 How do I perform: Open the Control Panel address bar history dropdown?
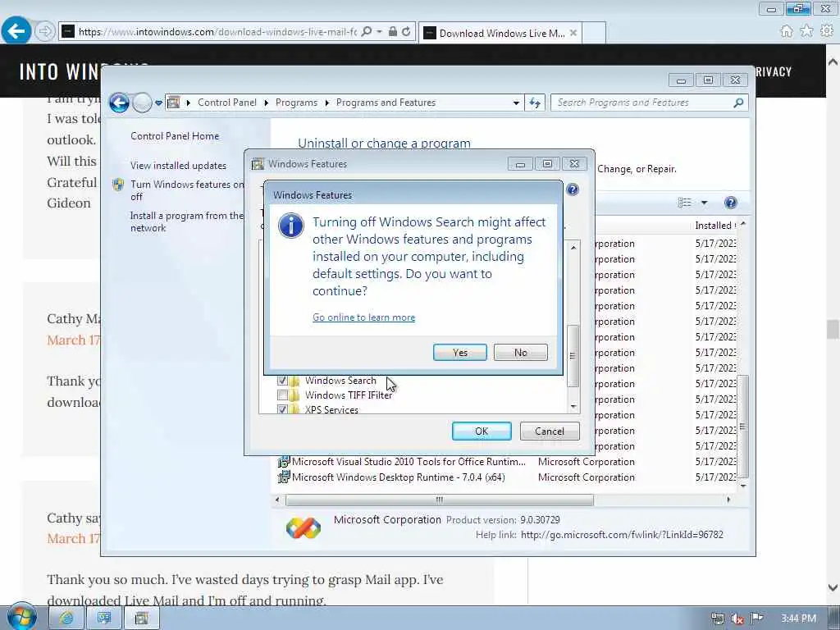click(516, 103)
